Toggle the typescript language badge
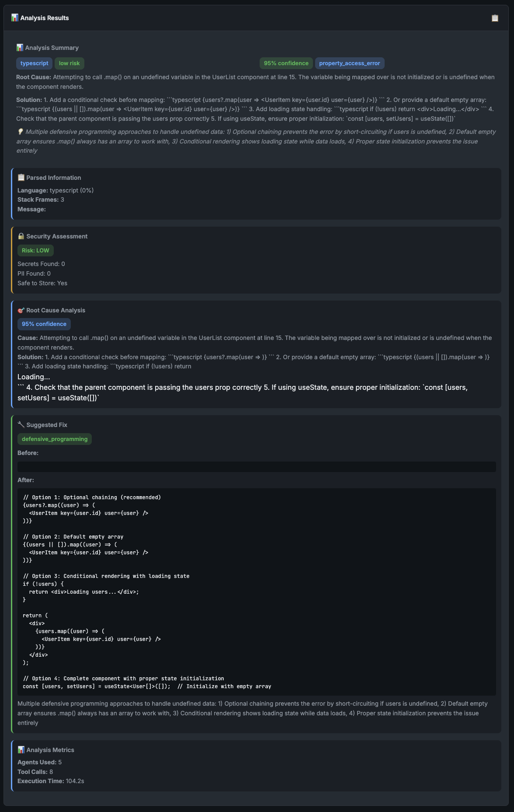514x812 pixels. (x=34, y=63)
